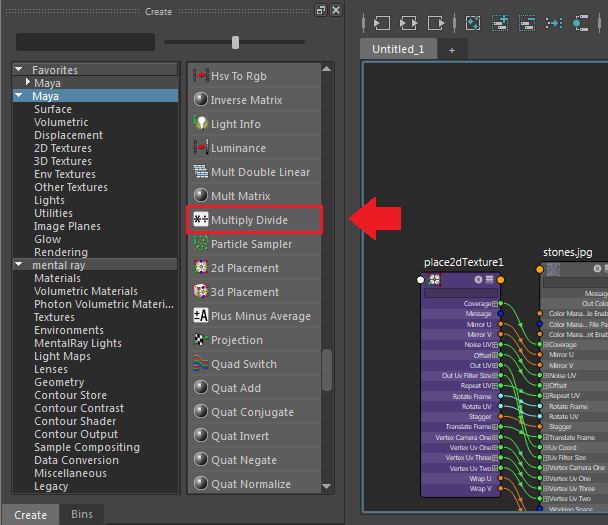Click the Light Info node icon

pyautogui.click(x=200, y=124)
